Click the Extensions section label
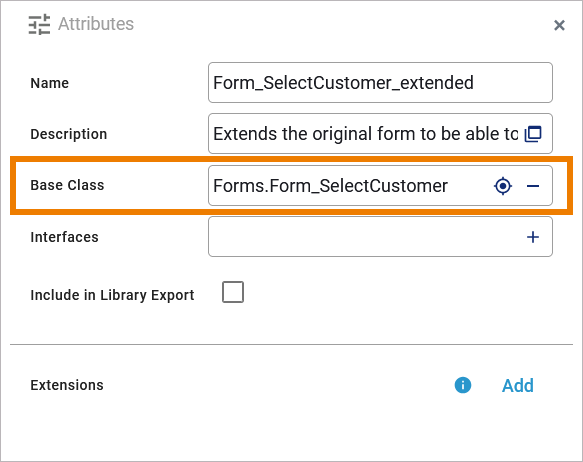The image size is (583, 462). tap(67, 385)
